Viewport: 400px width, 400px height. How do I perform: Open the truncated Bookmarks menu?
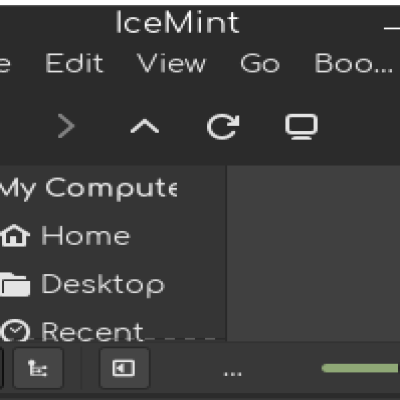(353, 63)
